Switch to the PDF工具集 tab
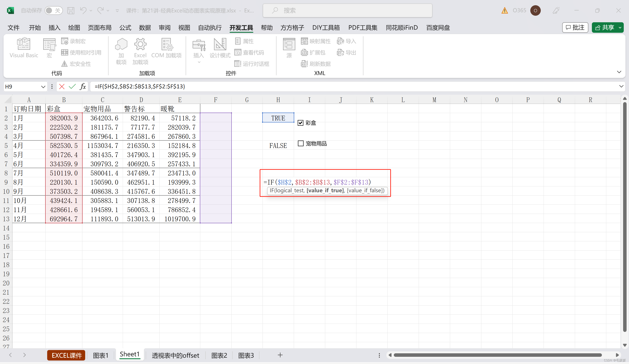Screen dimensions: 629x364 [x=363, y=28]
